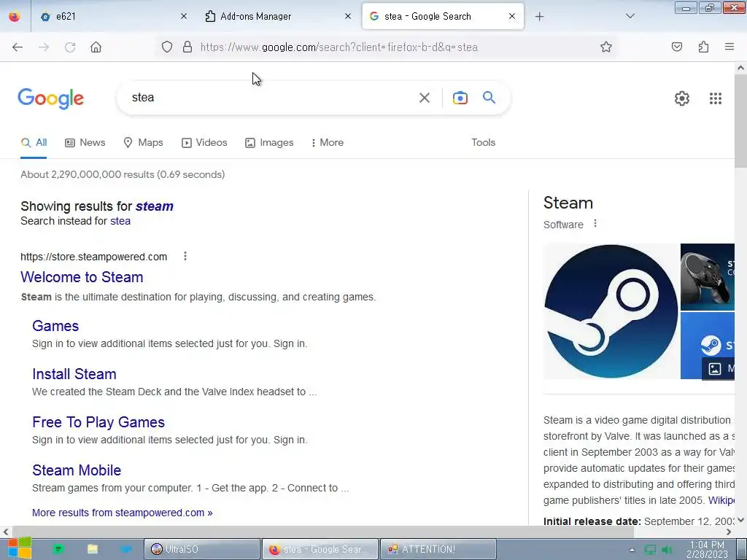Click the forward navigation arrow
This screenshot has width=747, height=560.
[44, 47]
